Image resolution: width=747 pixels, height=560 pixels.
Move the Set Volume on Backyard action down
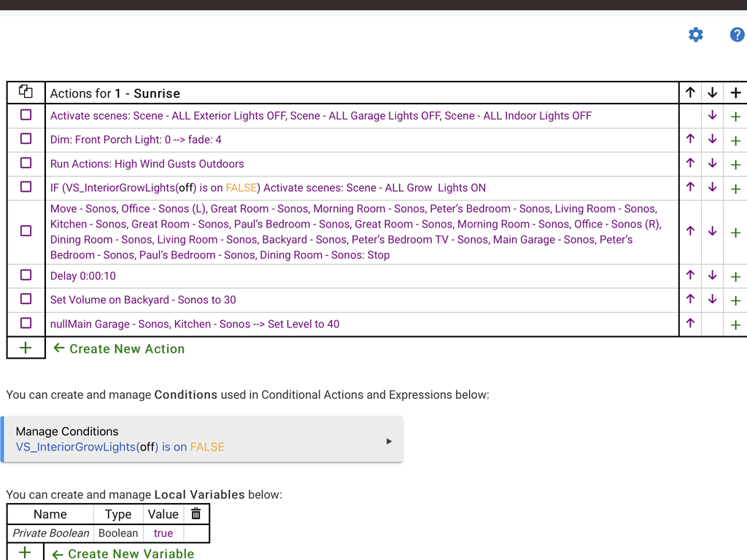[x=712, y=300]
